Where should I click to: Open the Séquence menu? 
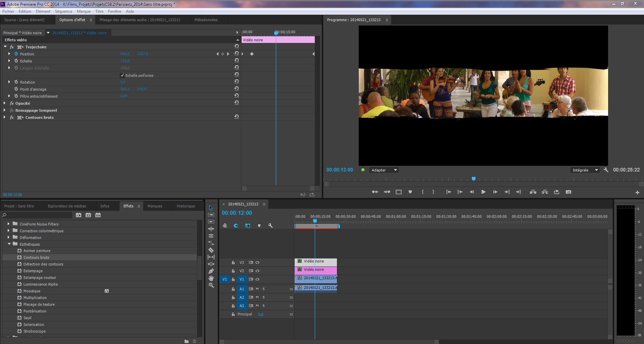click(63, 11)
